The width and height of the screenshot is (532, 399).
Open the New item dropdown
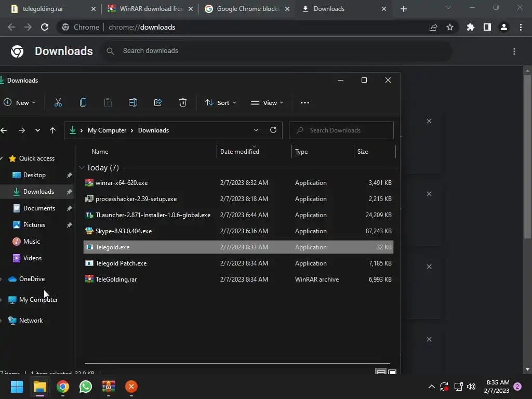(x=19, y=102)
